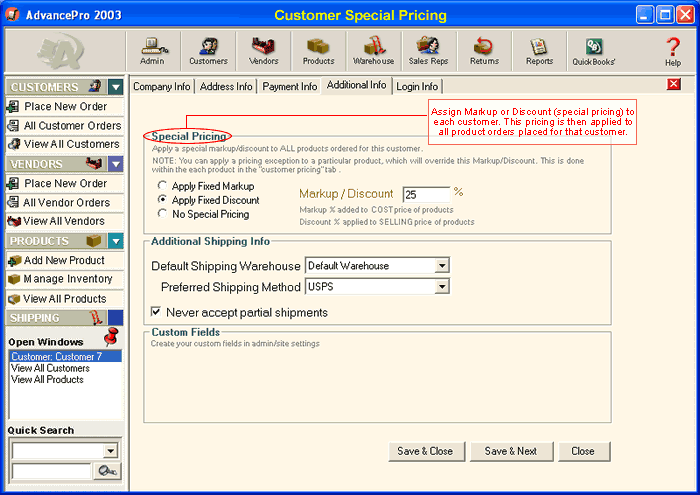Click the Markup / Discount percent field

426,195
